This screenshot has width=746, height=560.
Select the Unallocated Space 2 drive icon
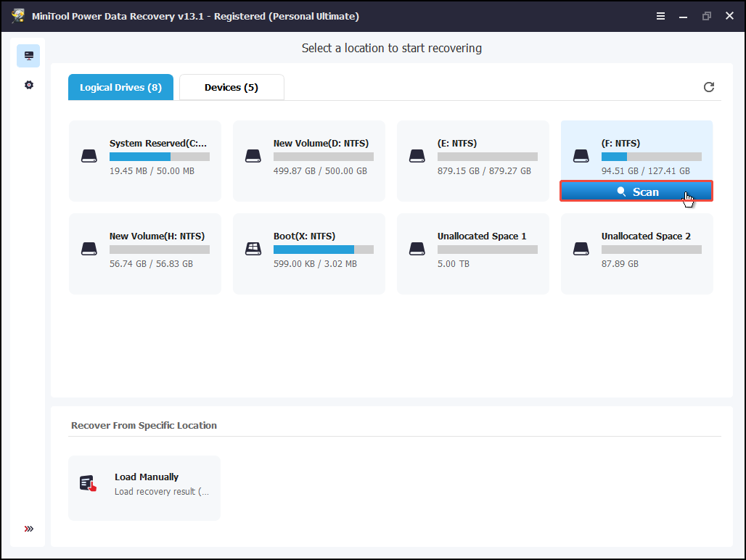pyautogui.click(x=581, y=249)
